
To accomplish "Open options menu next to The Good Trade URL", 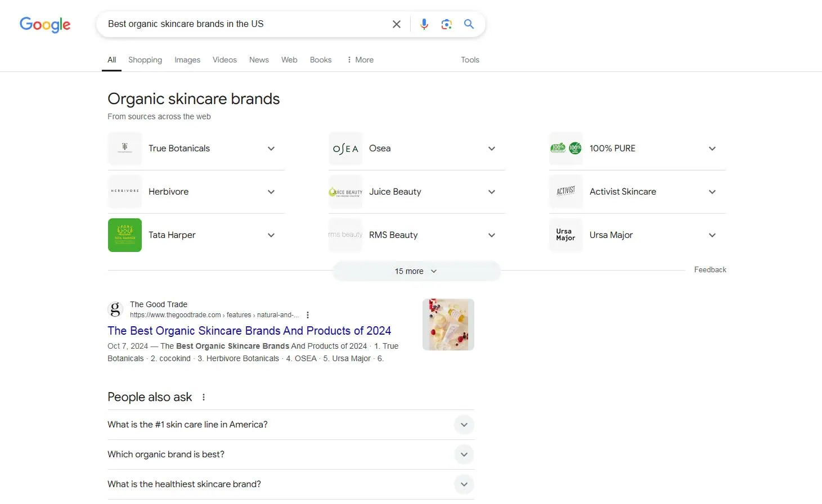I will tap(308, 315).
